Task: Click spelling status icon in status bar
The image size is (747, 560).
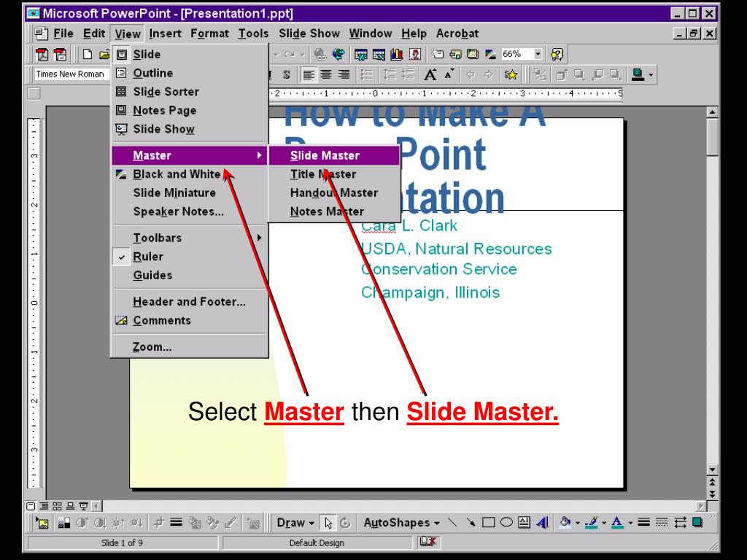Action: tap(427, 542)
